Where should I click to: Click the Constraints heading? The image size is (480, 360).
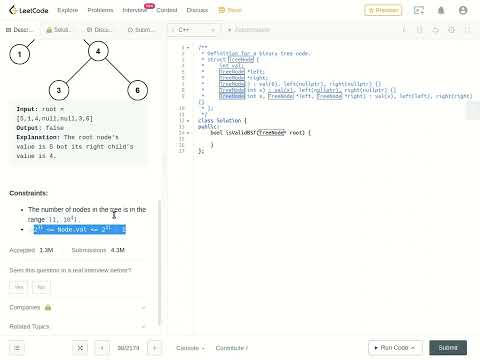point(29,193)
